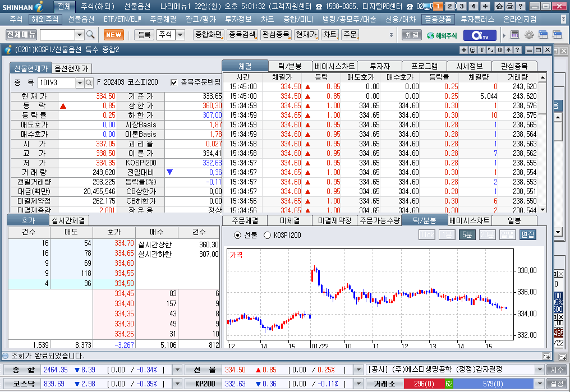This screenshot has width=570, height=392.
Task: Open the alpha TV banner icon
Action: [x=480, y=35]
